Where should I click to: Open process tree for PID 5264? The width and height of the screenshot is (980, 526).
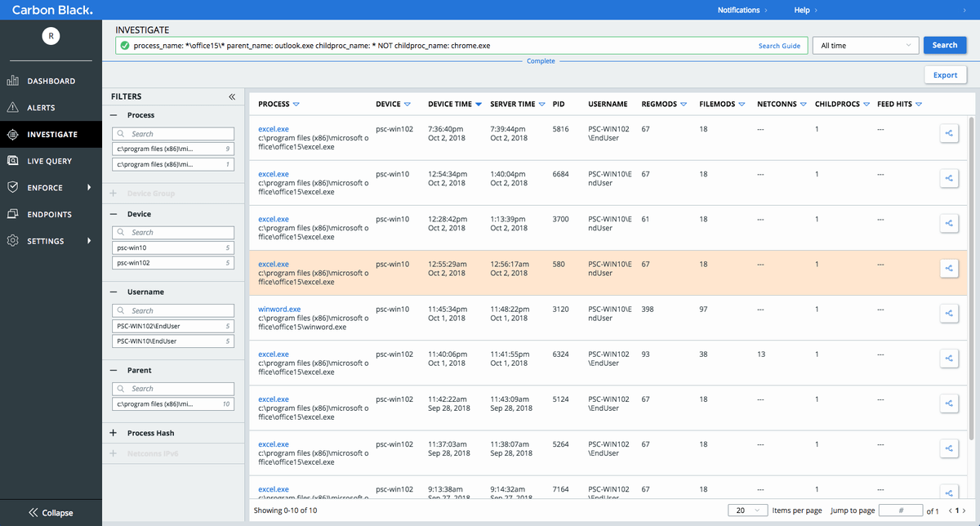949,448
